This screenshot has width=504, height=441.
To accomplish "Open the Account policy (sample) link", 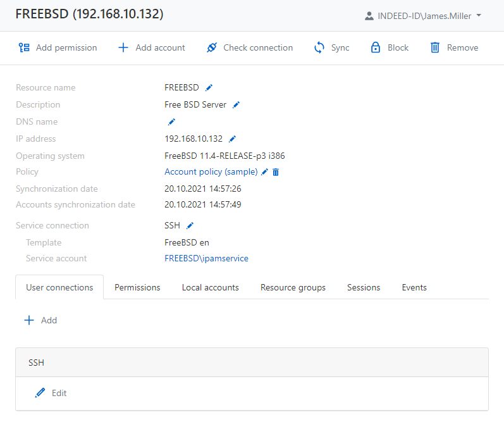I will point(211,172).
